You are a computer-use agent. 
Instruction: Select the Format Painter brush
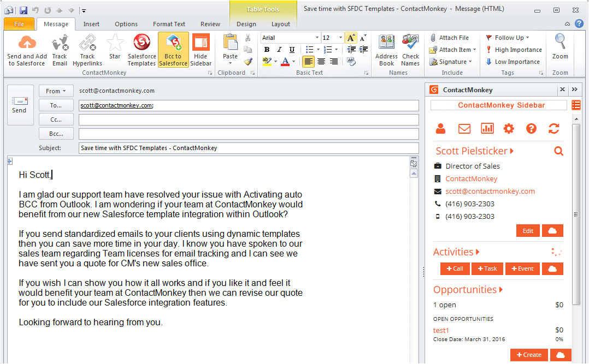[x=248, y=62]
